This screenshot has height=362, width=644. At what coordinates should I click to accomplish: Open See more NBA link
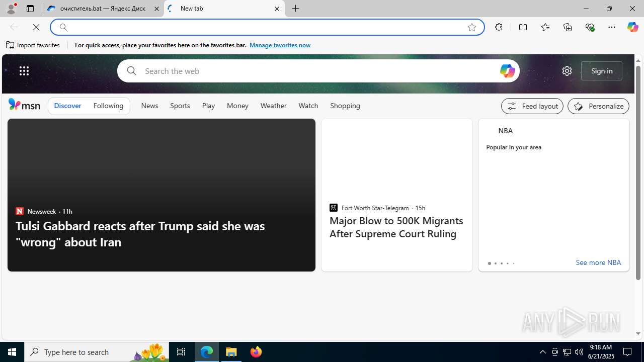point(598,262)
